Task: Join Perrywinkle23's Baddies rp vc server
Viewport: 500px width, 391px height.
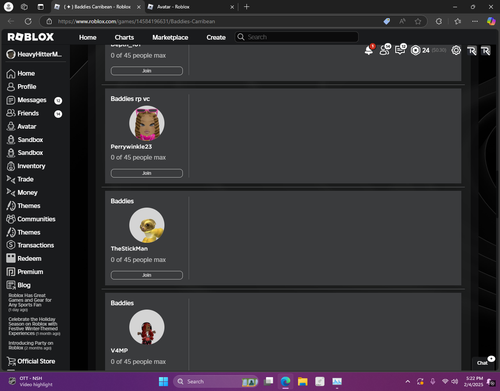Action: coord(147,173)
